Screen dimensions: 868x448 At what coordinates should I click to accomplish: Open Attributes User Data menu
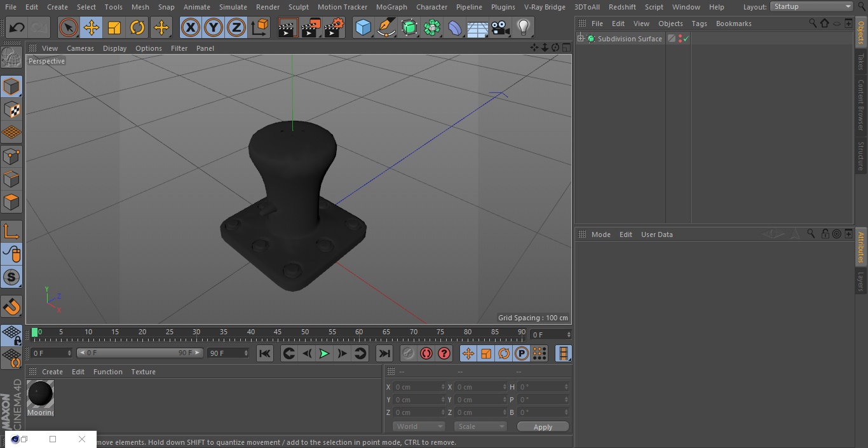click(x=656, y=234)
